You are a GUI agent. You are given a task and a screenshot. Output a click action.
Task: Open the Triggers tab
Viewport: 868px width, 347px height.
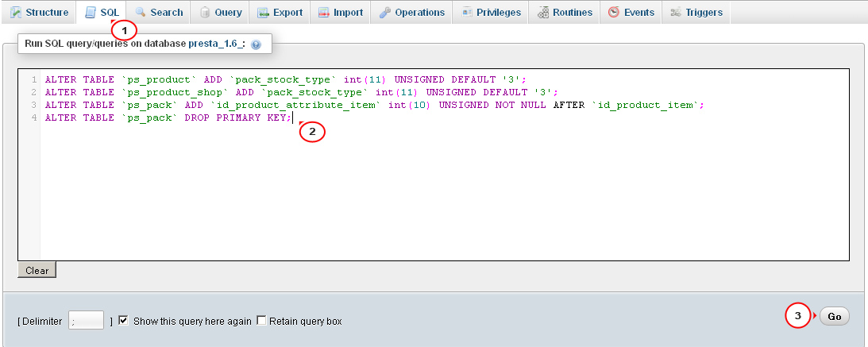[696, 12]
